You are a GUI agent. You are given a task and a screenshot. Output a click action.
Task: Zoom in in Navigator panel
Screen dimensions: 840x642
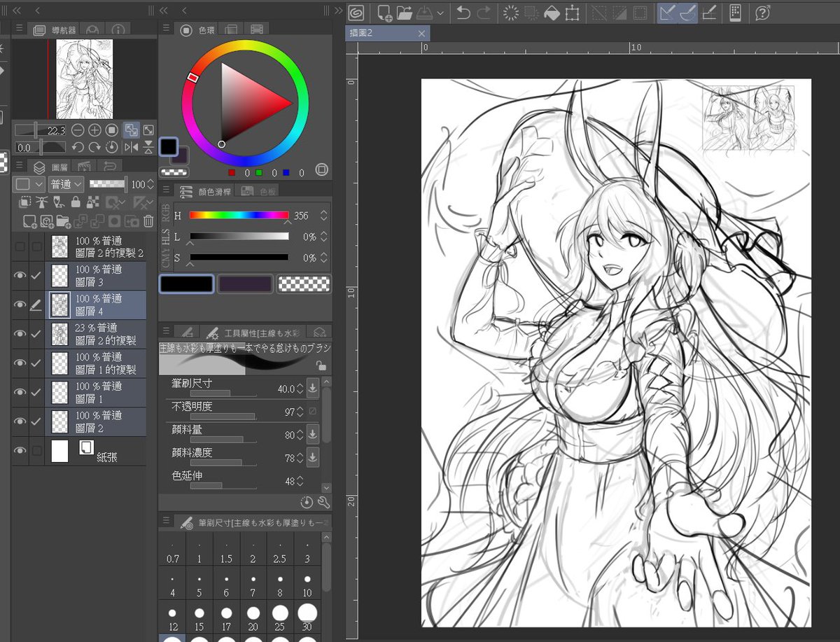click(x=94, y=130)
